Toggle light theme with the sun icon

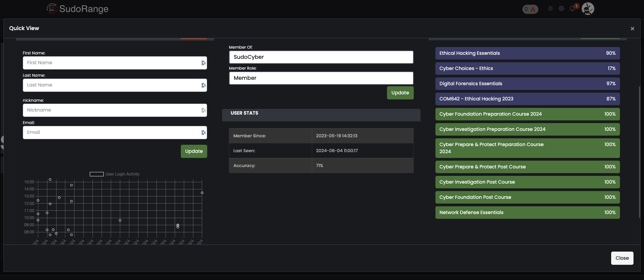coord(551,9)
